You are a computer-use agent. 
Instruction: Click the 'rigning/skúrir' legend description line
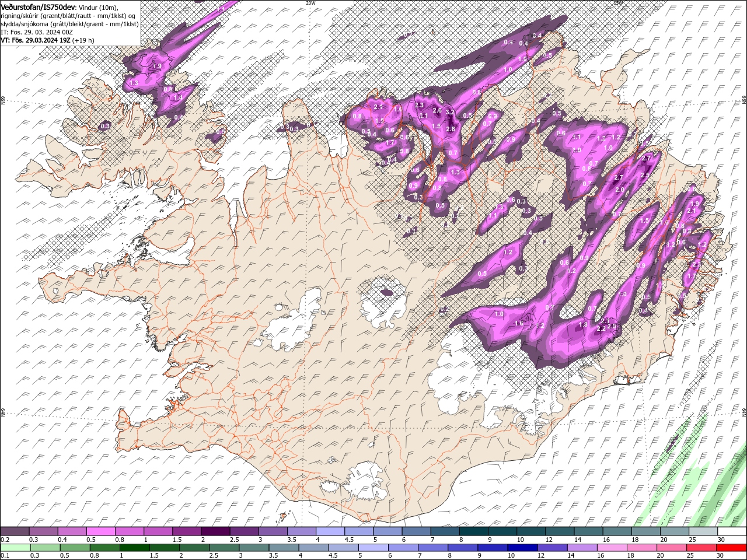click(x=68, y=16)
